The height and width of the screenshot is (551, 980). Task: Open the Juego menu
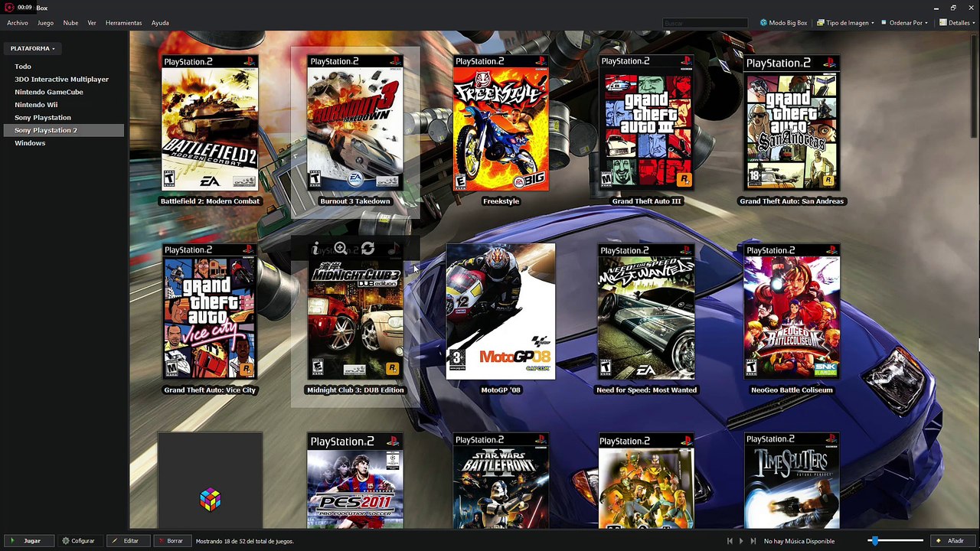pyautogui.click(x=45, y=23)
